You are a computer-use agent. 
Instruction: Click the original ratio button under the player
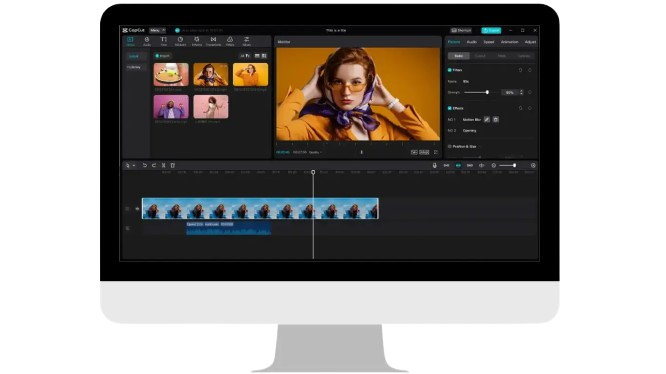click(424, 152)
